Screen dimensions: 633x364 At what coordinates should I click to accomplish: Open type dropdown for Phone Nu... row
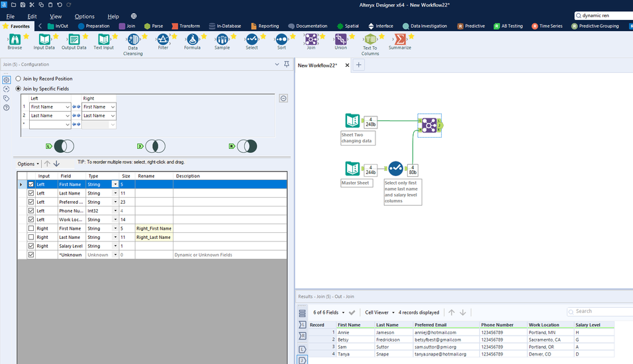click(x=115, y=210)
